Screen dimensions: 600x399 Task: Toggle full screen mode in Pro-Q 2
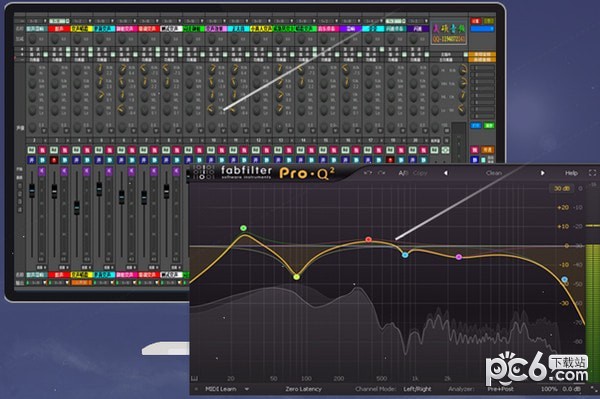(592, 173)
